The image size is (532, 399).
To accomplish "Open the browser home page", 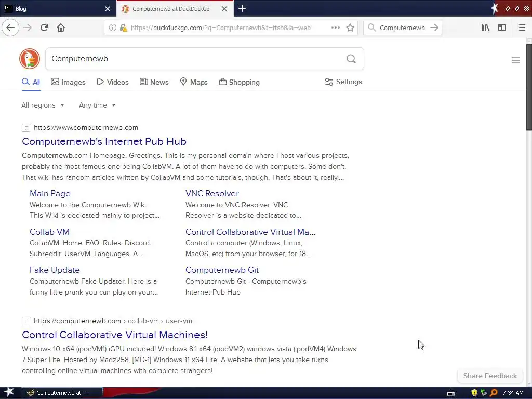I will point(61,28).
